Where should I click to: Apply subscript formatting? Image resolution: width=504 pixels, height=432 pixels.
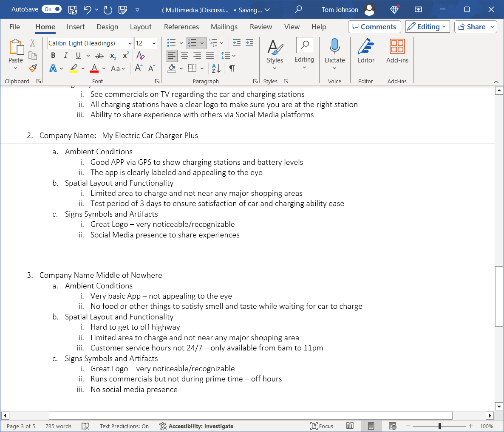coord(113,56)
